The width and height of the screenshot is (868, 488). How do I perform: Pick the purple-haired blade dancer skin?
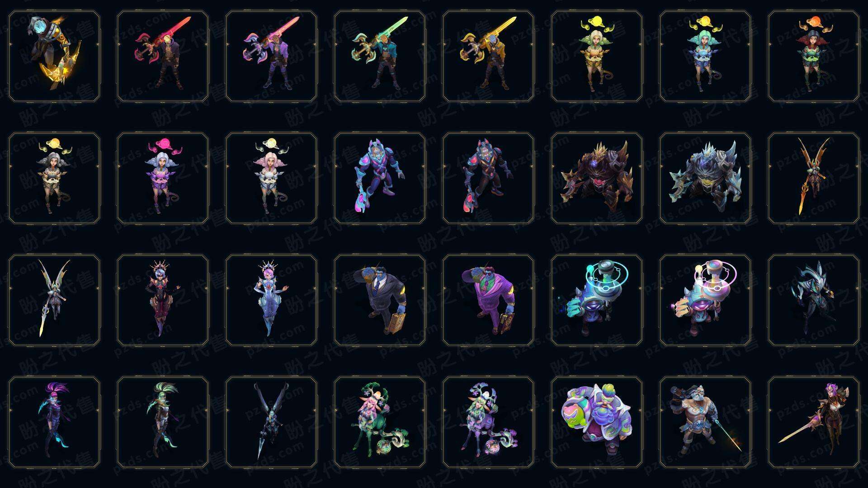click(x=54, y=422)
